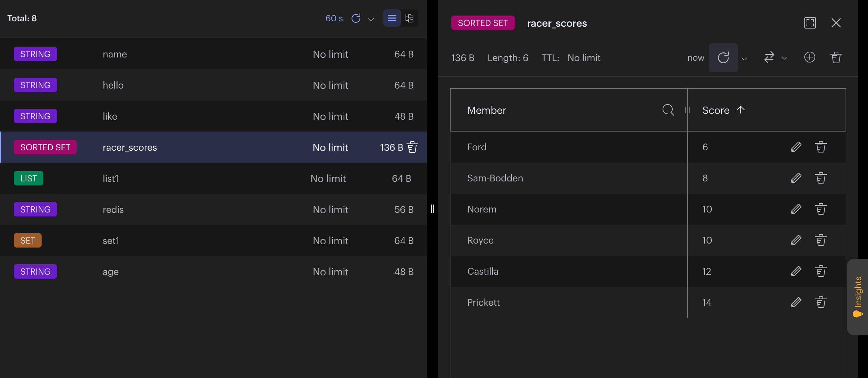Toggle full screen for key details

(x=810, y=23)
